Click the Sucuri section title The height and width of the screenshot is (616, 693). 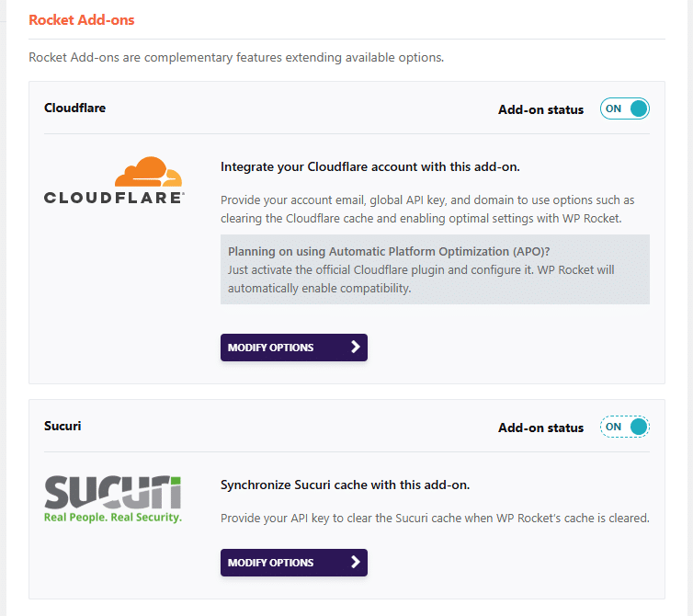coord(62,426)
